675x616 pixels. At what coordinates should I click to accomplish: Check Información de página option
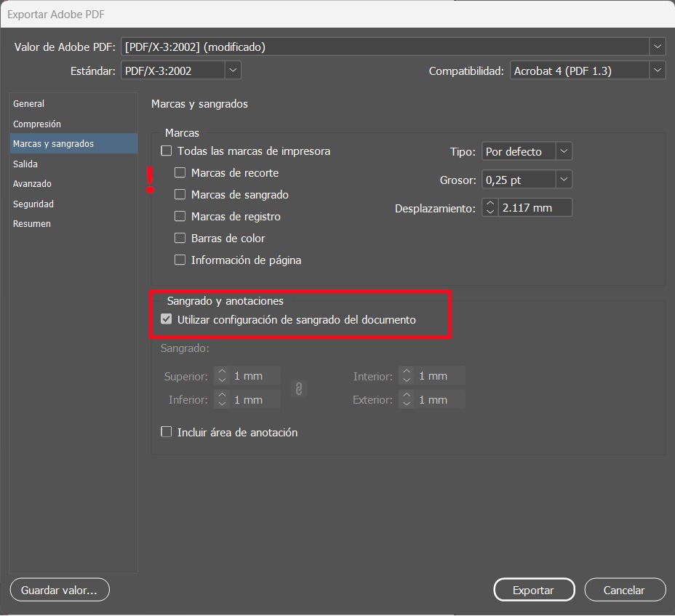[180, 260]
